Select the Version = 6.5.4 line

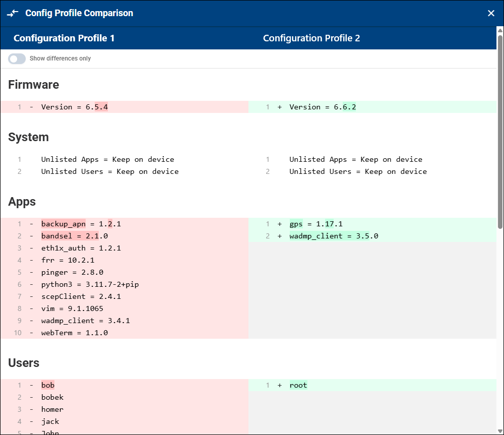pyautogui.click(x=124, y=107)
